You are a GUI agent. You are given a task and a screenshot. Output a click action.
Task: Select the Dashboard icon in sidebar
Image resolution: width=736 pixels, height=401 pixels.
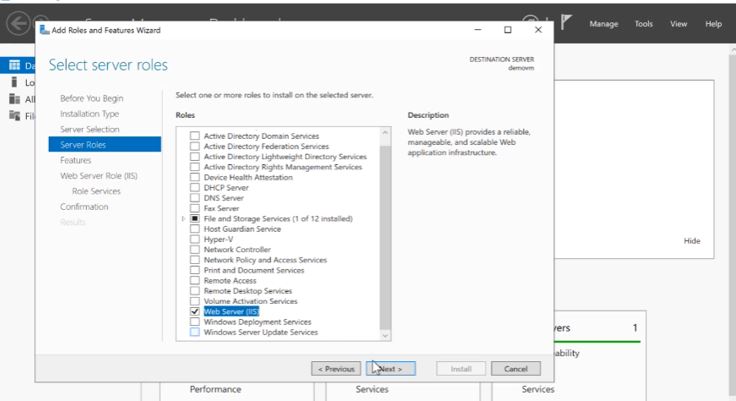[x=15, y=65]
